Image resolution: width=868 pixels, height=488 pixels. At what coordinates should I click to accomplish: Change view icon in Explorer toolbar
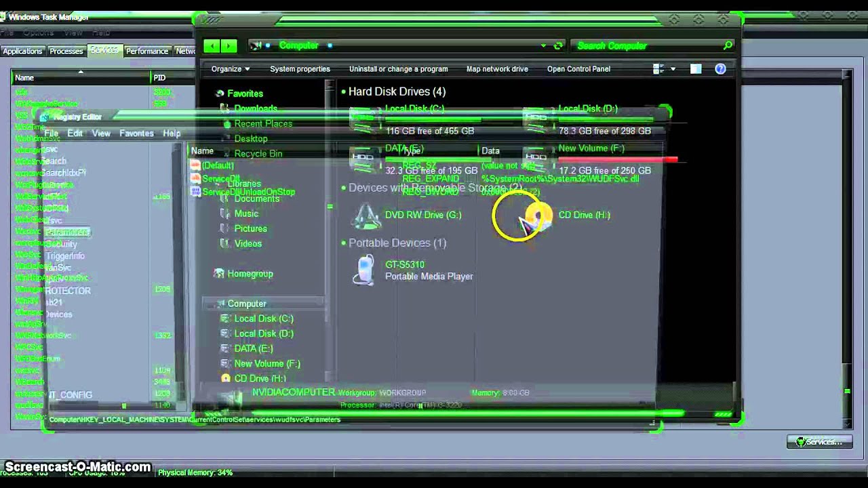pos(658,68)
